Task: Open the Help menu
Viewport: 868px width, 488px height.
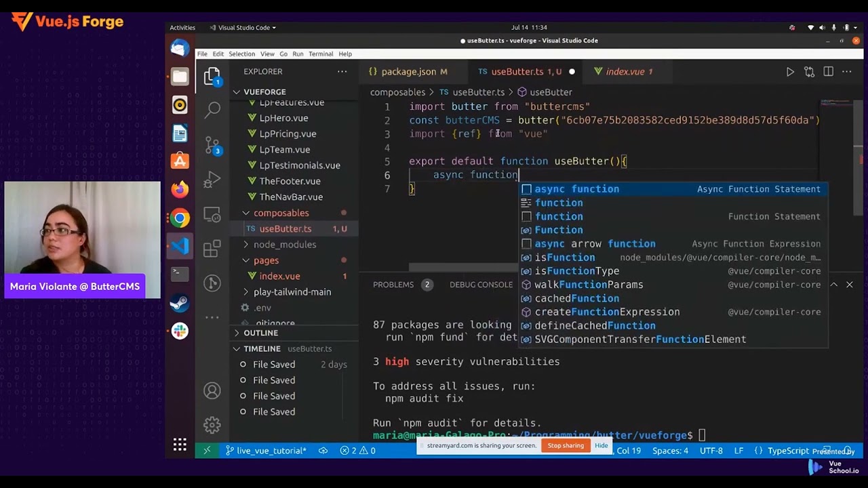Action: click(345, 54)
